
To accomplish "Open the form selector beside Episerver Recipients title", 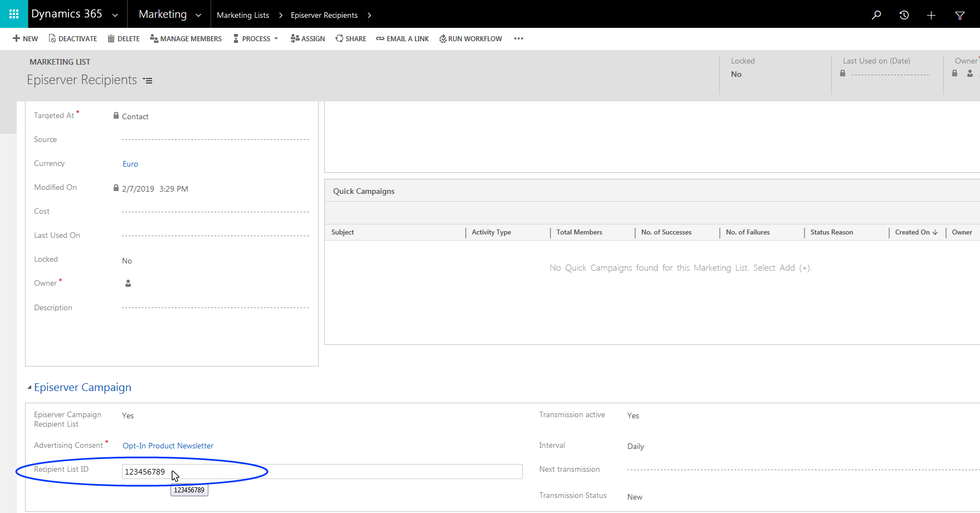I will [x=148, y=81].
